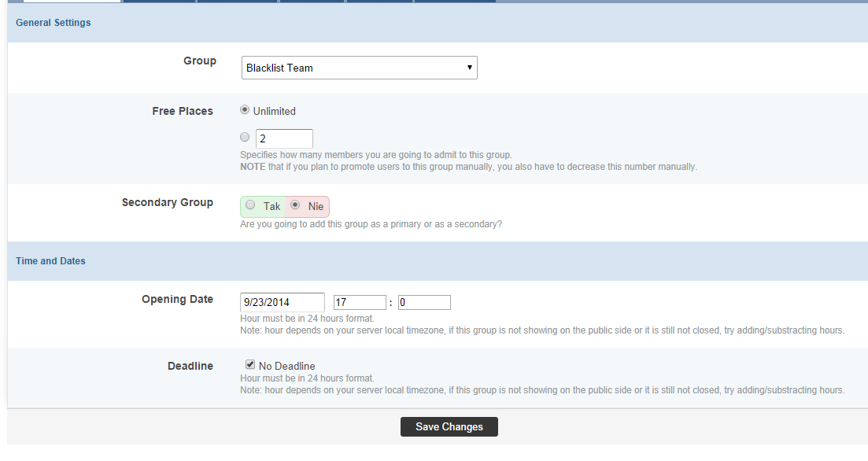Image resolution: width=868 pixels, height=461 pixels.
Task: Choose Nie for Secondary Group
Action: pyautogui.click(x=296, y=205)
